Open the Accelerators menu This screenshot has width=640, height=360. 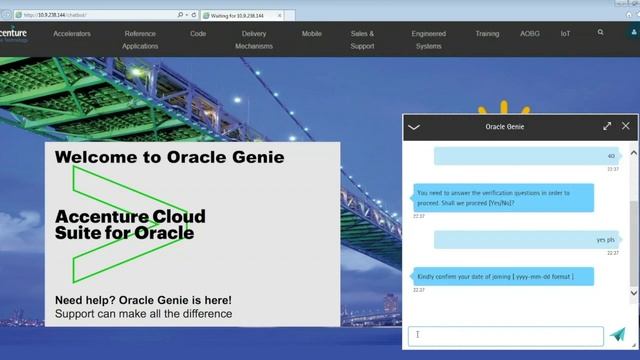[72, 34]
